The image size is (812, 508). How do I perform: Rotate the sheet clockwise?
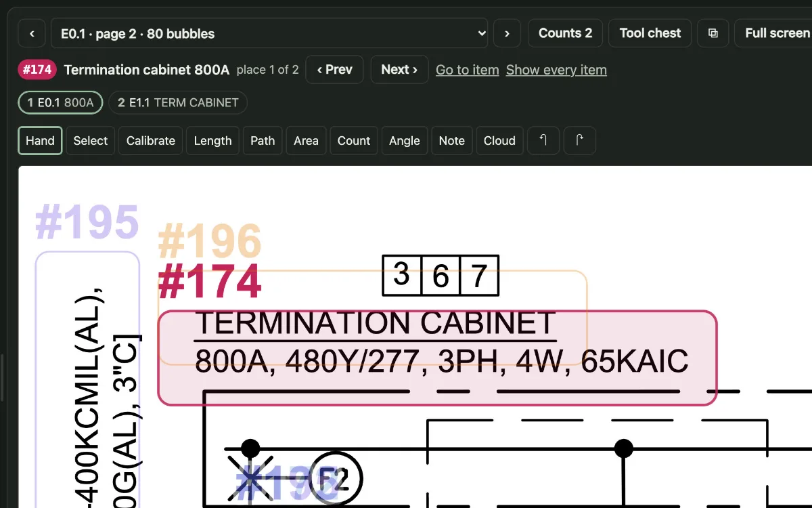click(579, 141)
